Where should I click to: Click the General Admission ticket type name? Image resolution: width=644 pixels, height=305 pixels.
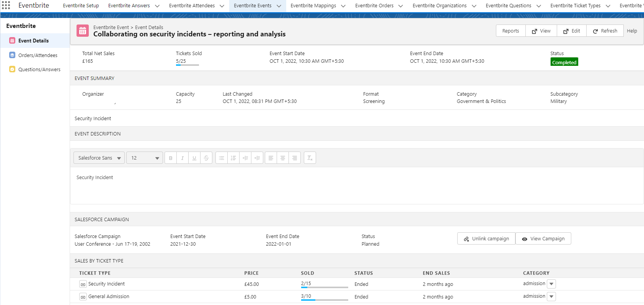coord(109,296)
